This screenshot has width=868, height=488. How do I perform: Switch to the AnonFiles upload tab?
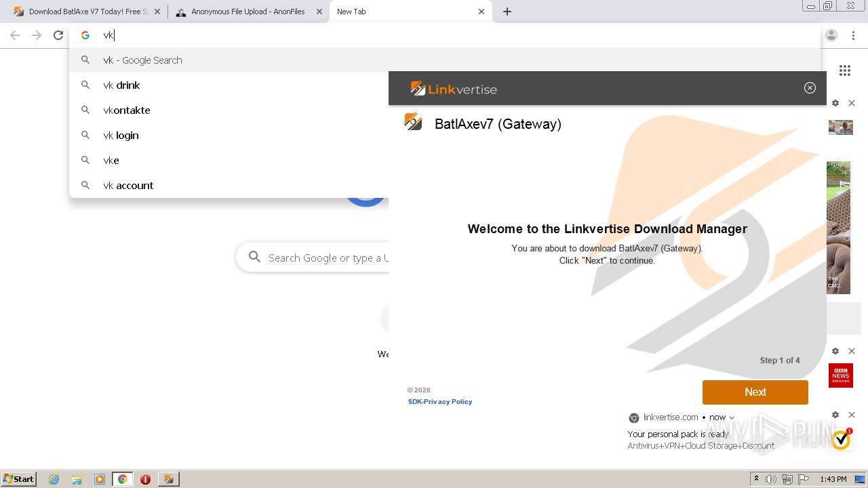click(248, 12)
